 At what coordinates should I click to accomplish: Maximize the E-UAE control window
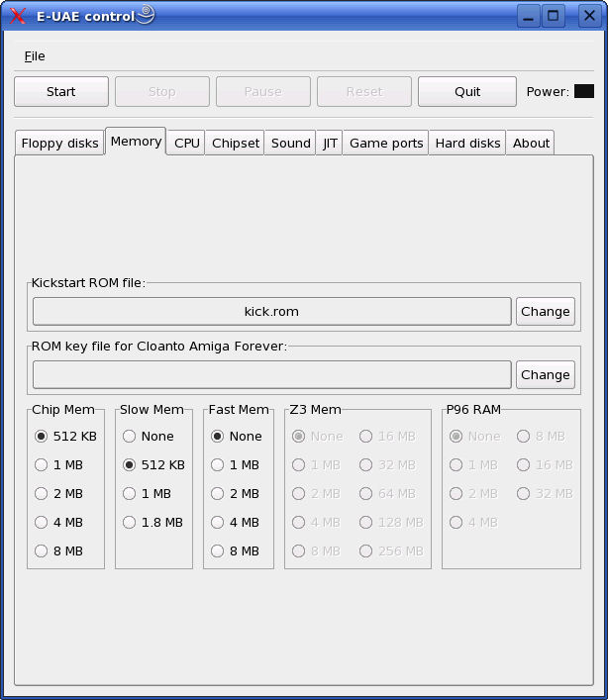click(554, 16)
